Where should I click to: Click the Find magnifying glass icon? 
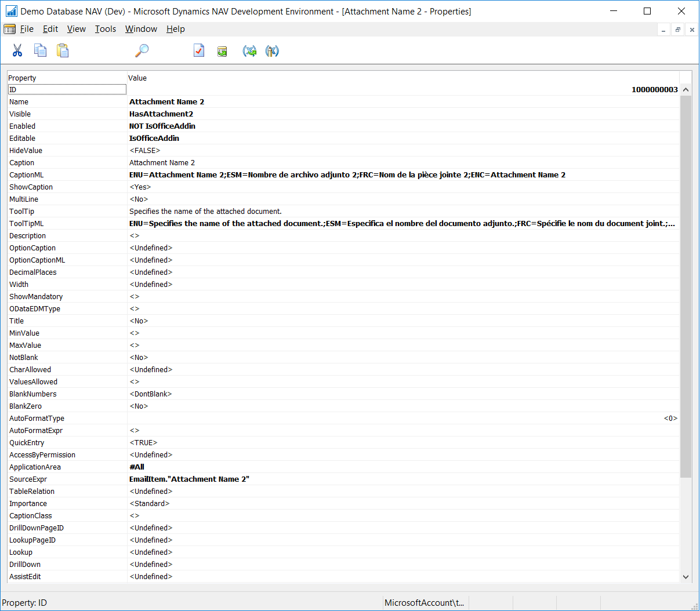pyautogui.click(x=142, y=51)
